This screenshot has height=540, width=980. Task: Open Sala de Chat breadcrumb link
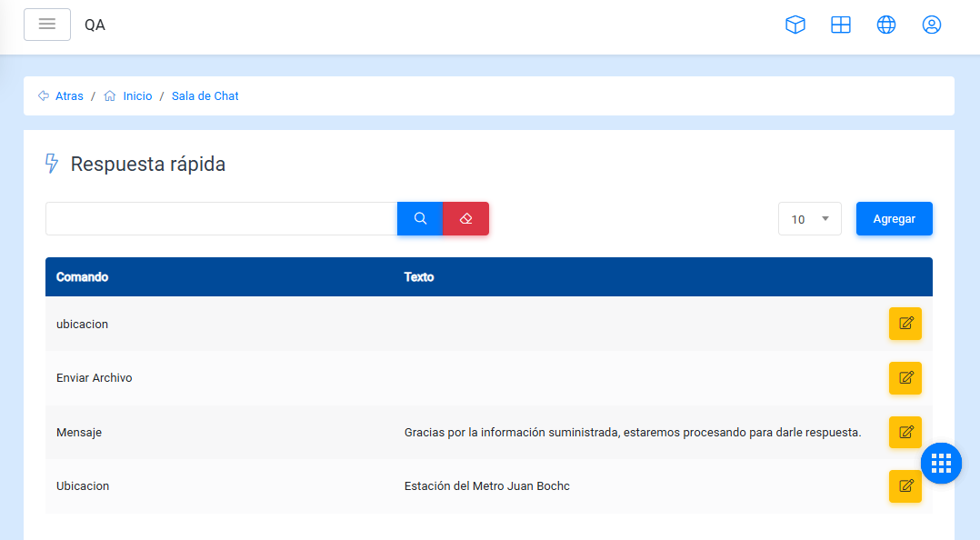pos(205,96)
